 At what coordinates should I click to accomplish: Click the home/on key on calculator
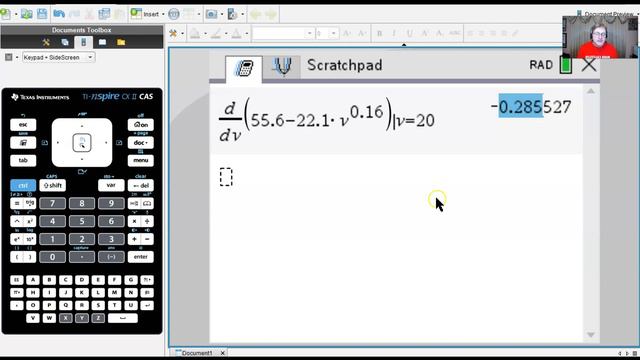(x=140, y=124)
